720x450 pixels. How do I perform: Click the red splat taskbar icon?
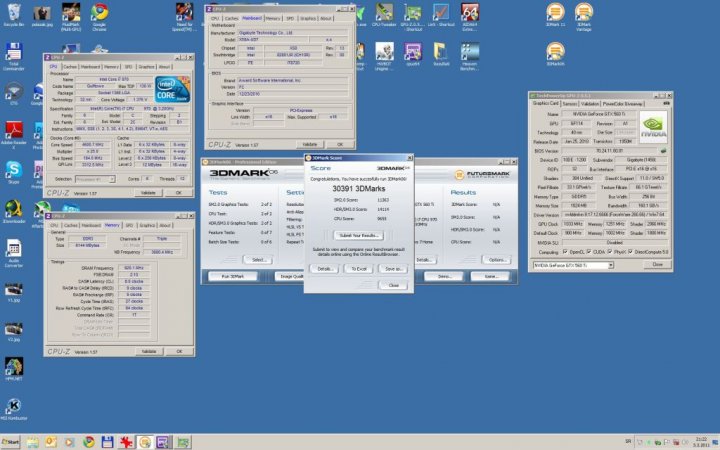tap(126, 442)
